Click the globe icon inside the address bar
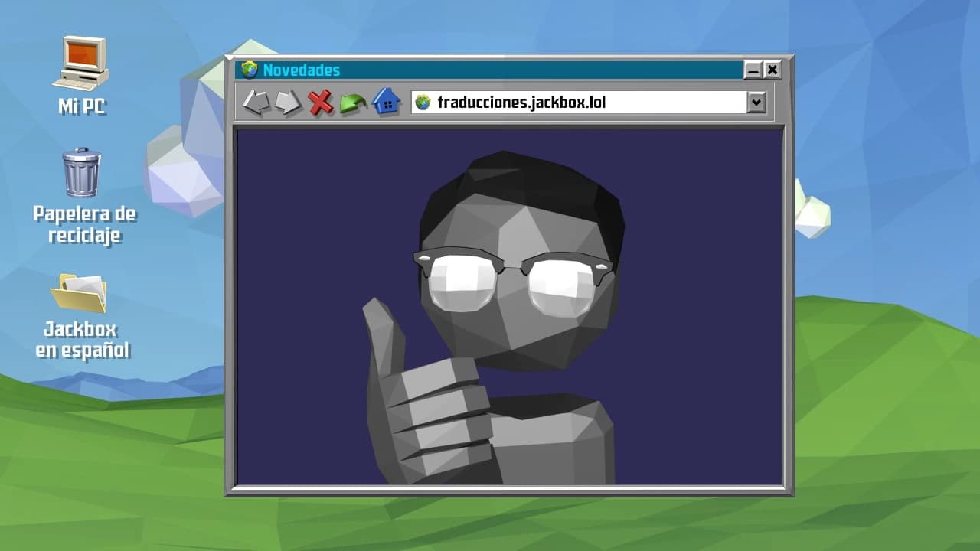 click(x=423, y=102)
